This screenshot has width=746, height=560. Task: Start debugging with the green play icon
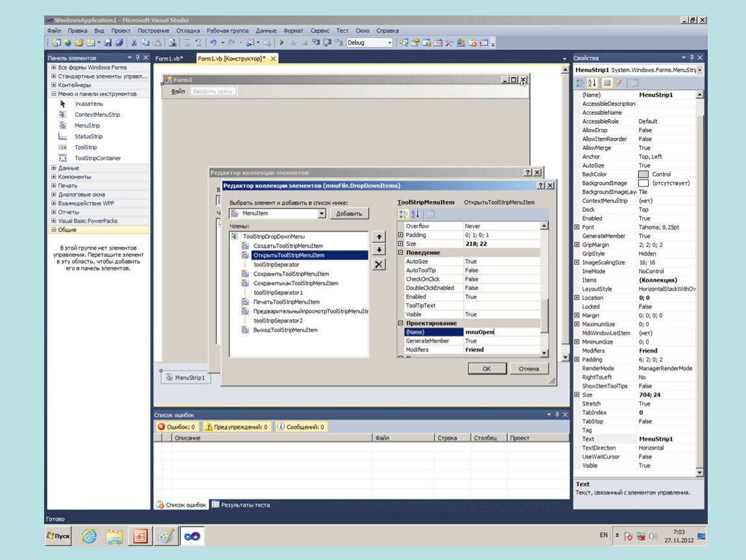point(282,43)
